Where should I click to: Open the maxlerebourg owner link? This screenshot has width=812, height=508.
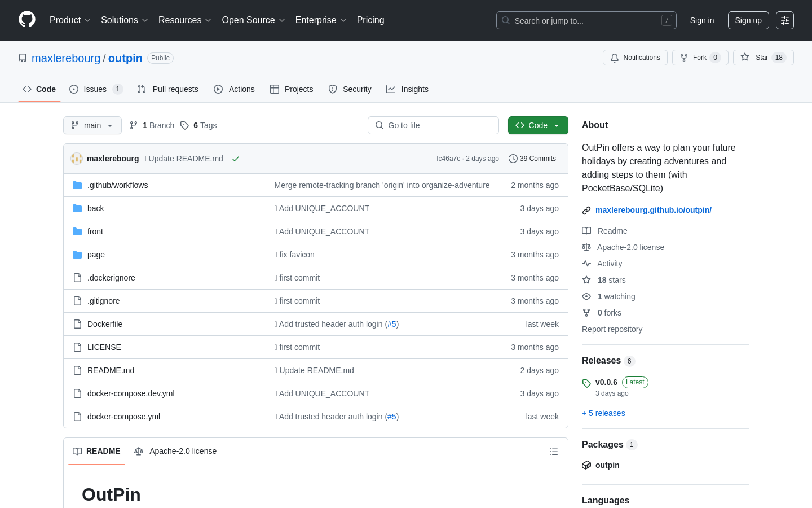66,58
